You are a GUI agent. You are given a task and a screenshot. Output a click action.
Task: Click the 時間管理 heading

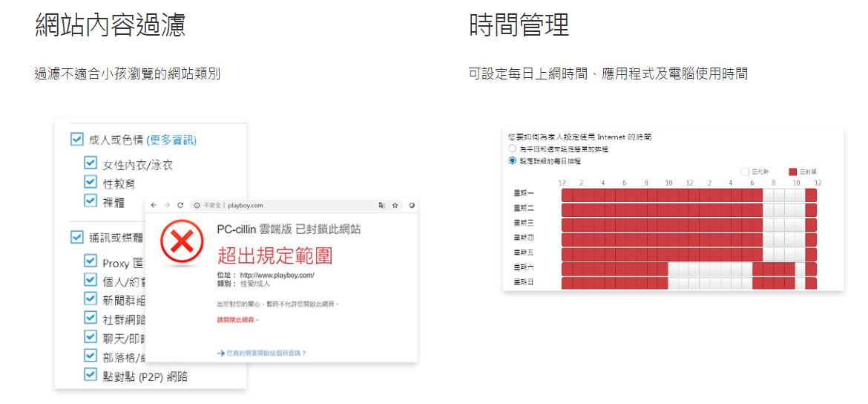[x=519, y=25]
